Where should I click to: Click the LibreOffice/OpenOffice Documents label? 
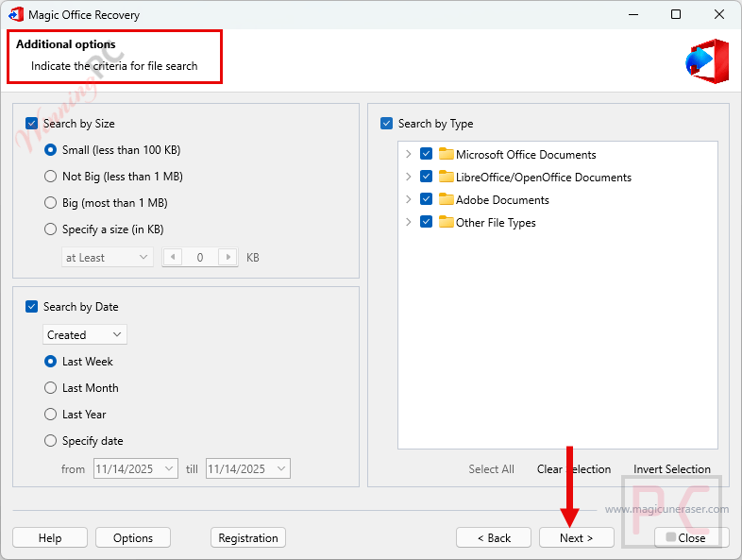[x=544, y=177]
